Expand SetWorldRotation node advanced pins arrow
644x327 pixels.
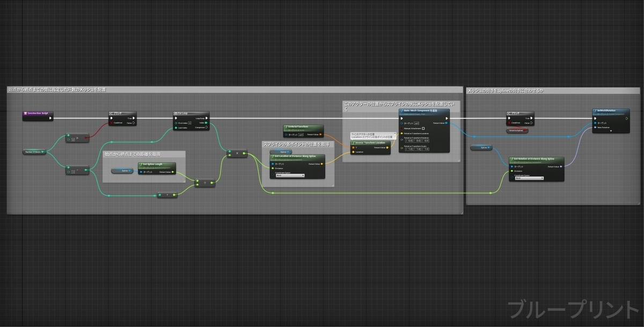[x=611, y=131]
